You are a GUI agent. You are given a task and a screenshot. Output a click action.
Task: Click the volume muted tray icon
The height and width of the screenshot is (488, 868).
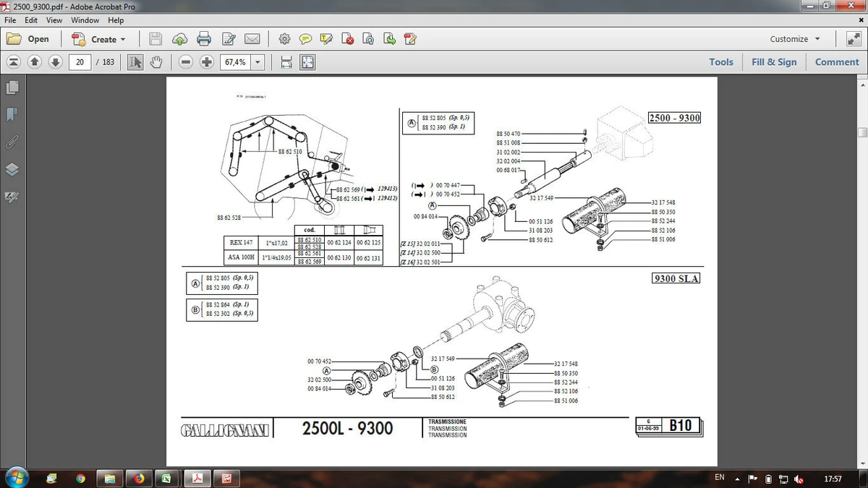click(799, 479)
